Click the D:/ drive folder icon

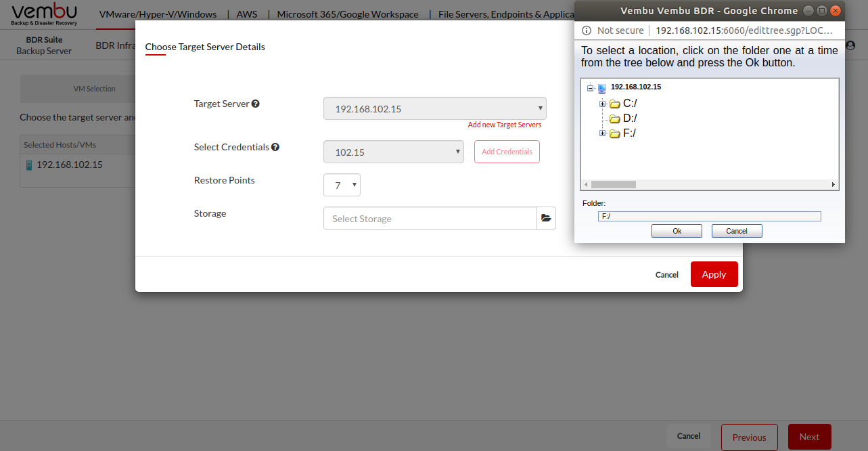(614, 119)
